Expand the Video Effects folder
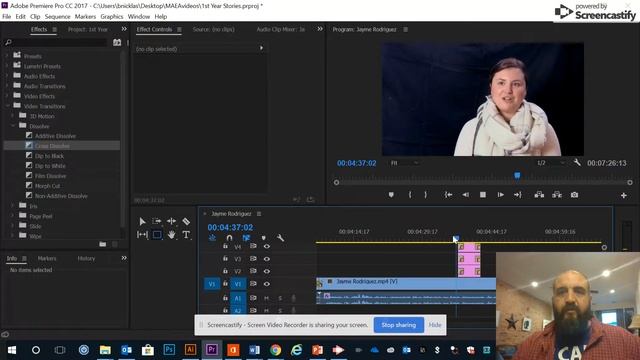This screenshot has width=640, height=360. [7, 96]
